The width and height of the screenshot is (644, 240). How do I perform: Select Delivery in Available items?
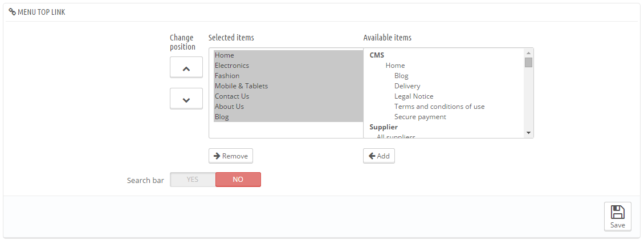(407, 86)
